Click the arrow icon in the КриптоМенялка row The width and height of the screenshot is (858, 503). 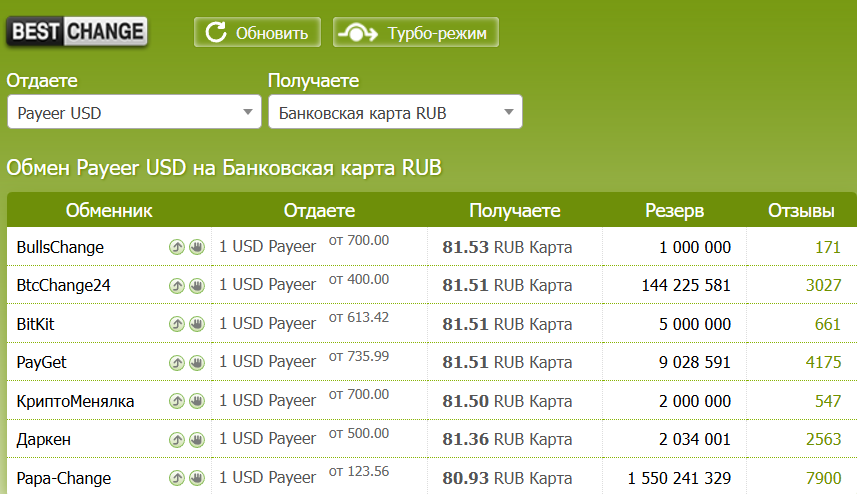(176, 402)
